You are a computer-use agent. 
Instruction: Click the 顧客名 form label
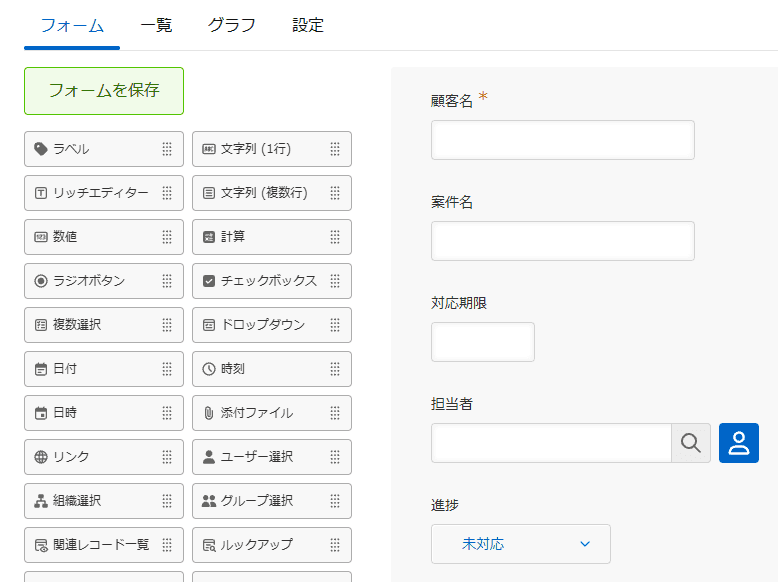(452, 101)
